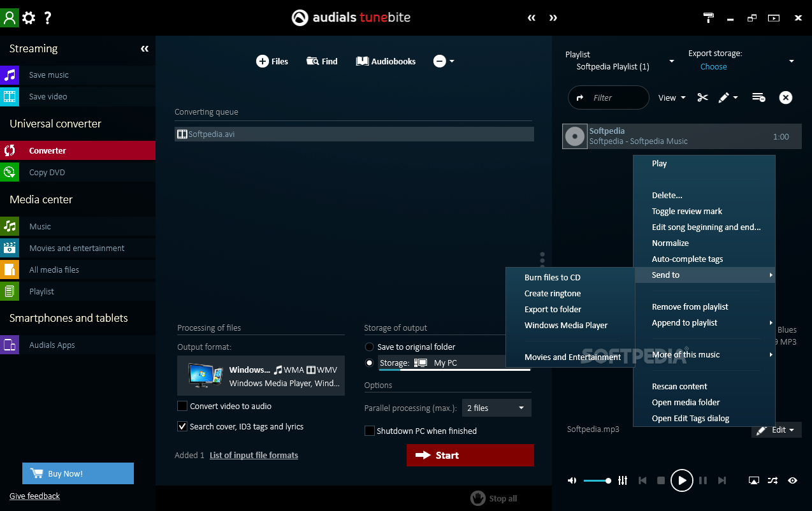Screen dimensions: 812x511
Task: Open help with the question mark icon
Action: pos(48,18)
